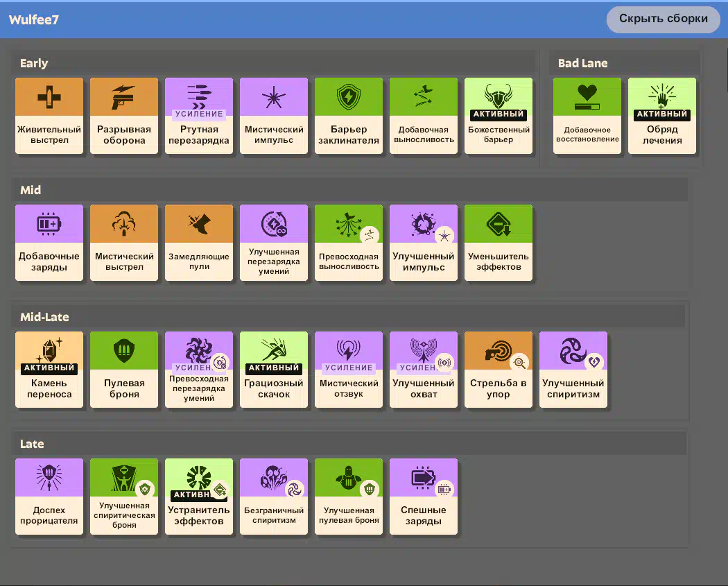This screenshot has height=586, width=728.
Task: Select the Живительный выстрел item icon
Action: [x=49, y=98]
